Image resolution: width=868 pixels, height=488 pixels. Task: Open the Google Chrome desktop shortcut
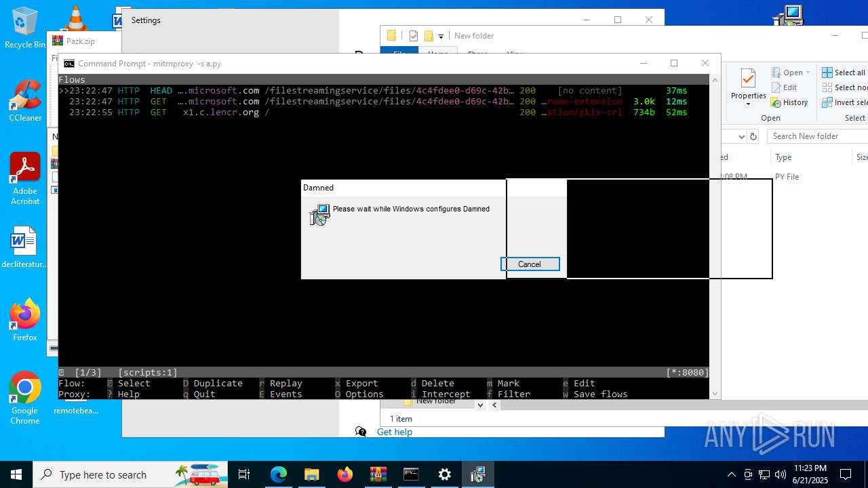coord(24,399)
